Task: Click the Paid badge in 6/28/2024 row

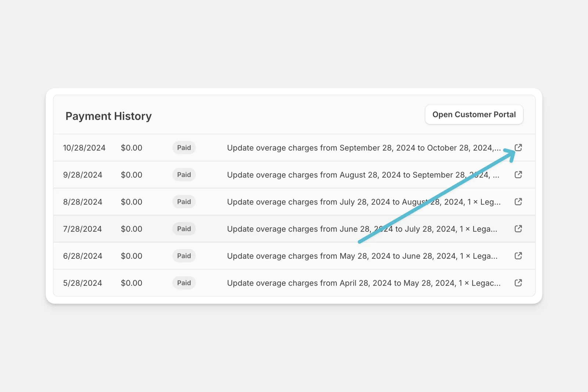Action: coord(184,256)
